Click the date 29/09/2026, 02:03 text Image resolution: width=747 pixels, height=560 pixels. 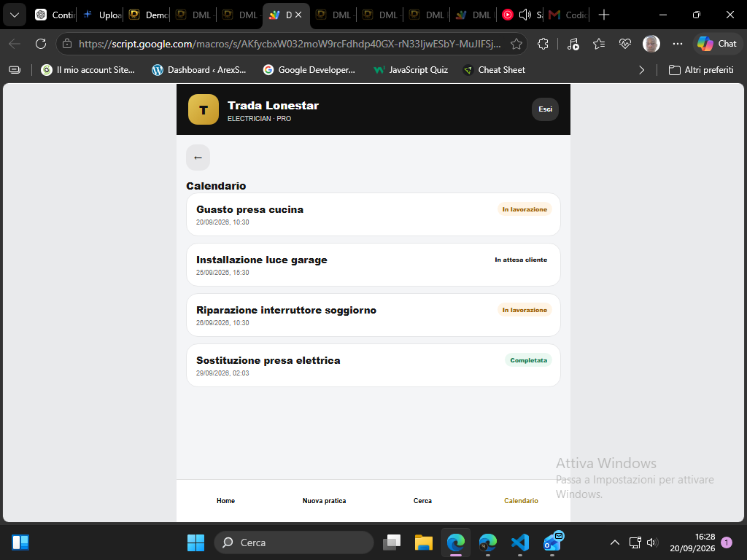point(222,373)
